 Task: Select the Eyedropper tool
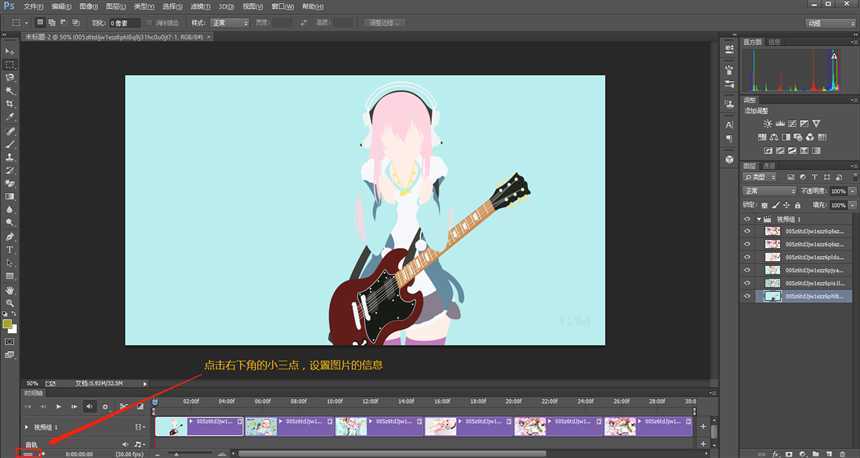click(x=10, y=117)
